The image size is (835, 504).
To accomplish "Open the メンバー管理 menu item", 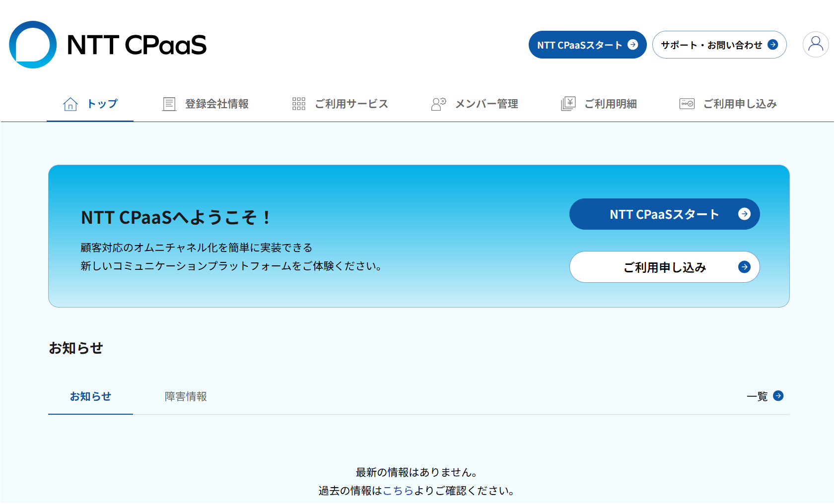I will [475, 104].
